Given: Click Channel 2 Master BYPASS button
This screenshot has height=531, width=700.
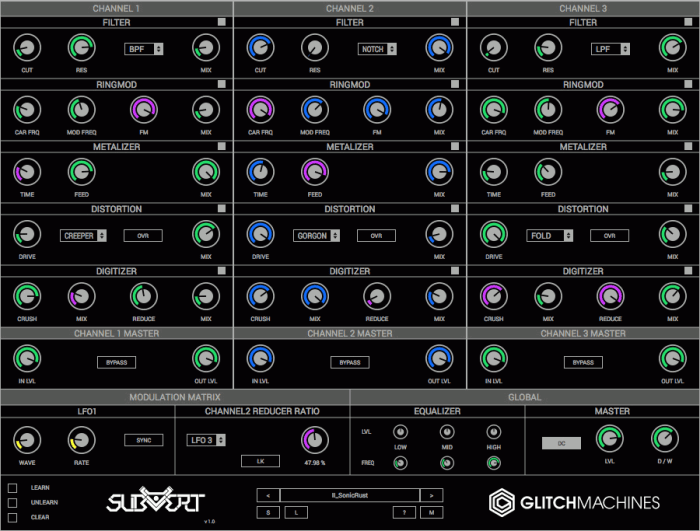Looking at the screenshot, I should click(350, 363).
